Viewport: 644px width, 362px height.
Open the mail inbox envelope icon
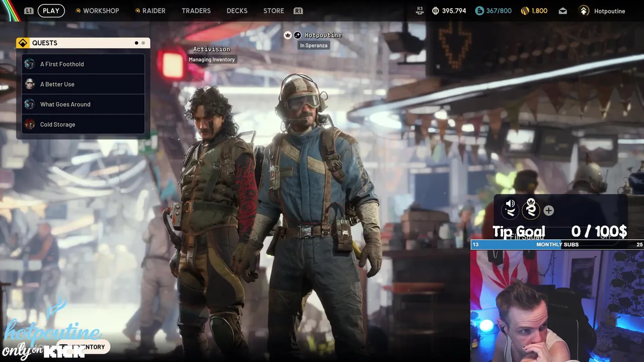[x=562, y=11]
